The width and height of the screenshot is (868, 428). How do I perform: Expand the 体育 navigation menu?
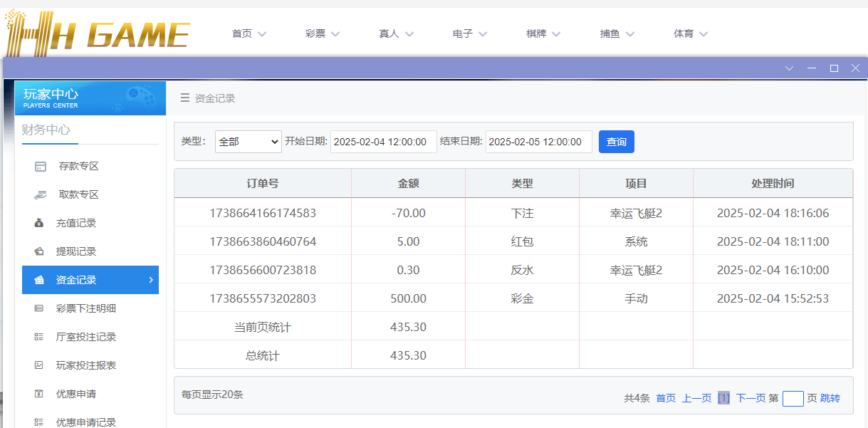pos(689,33)
